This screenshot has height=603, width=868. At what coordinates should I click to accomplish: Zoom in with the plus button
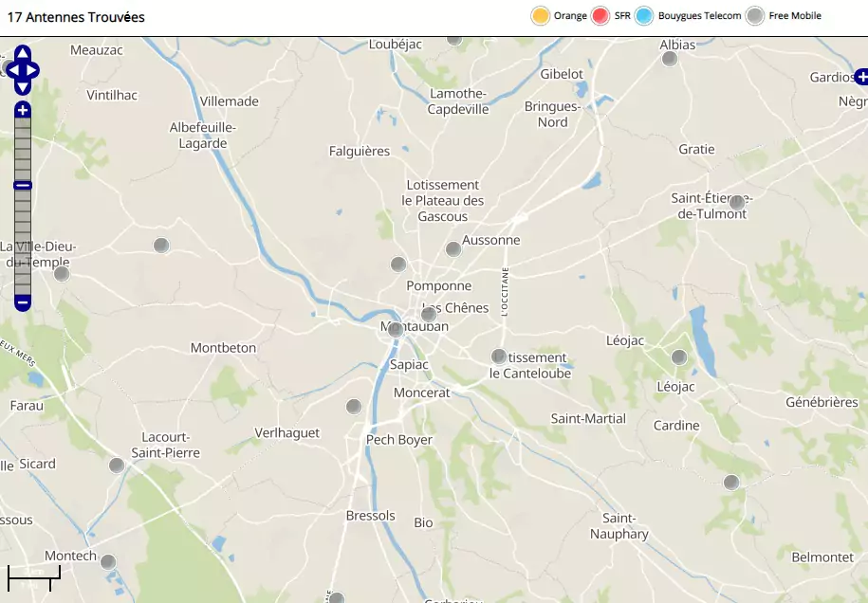pos(23,110)
